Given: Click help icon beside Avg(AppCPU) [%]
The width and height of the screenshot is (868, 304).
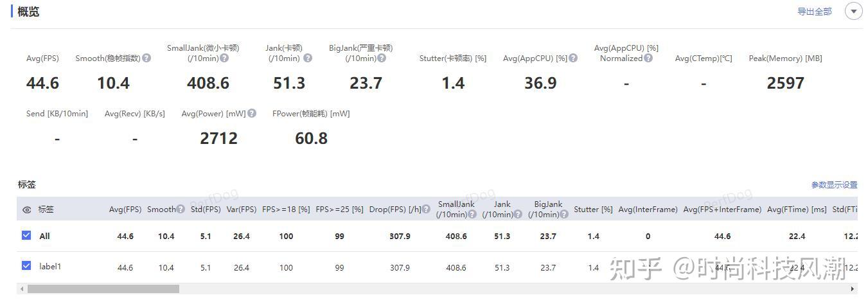Looking at the screenshot, I should [573, 58].
